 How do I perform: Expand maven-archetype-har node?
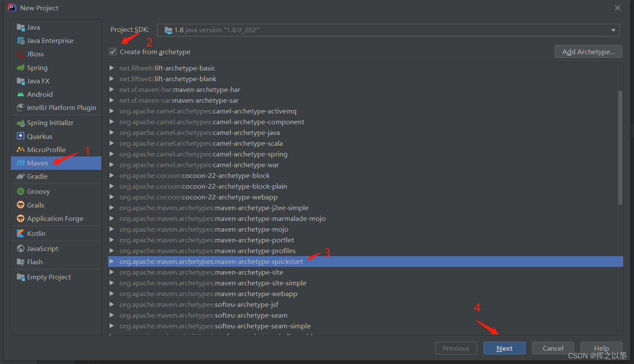point(112,89)
